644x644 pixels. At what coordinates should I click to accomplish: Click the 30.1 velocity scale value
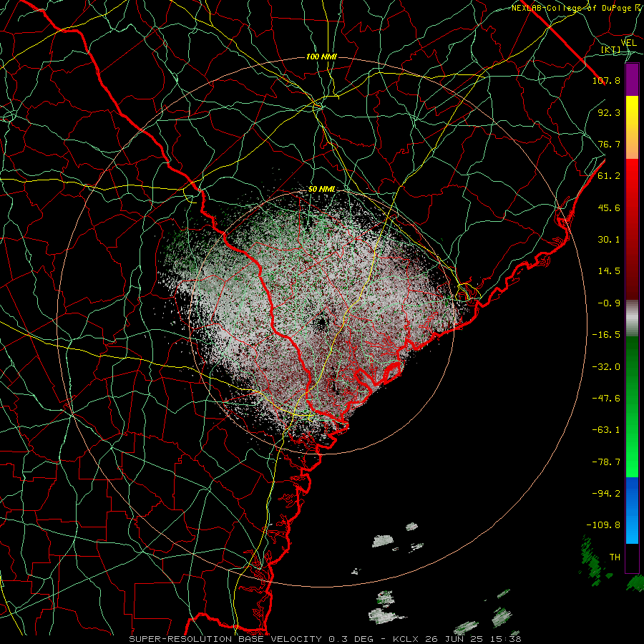tap(609, 240)
